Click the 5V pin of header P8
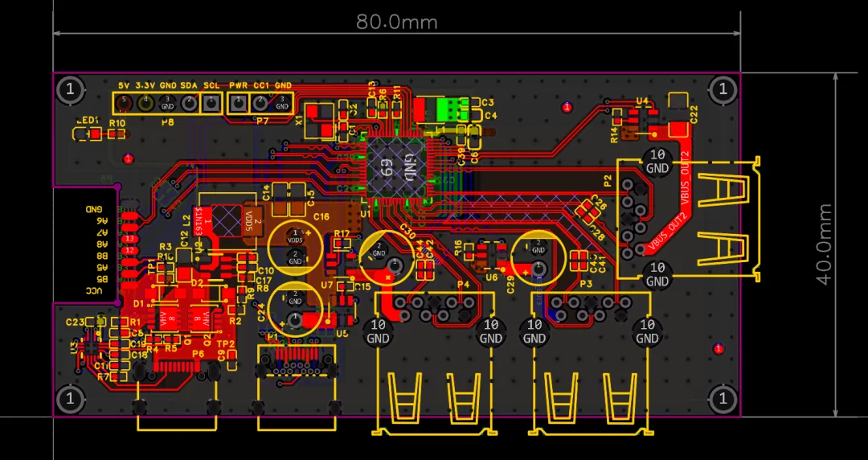Viewport: 868px width, 460px height. tap(124, 103)
